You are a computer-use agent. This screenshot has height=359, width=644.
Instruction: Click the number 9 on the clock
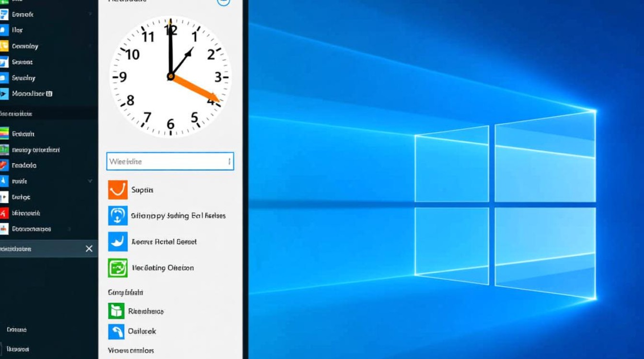(x=122, y=77)
